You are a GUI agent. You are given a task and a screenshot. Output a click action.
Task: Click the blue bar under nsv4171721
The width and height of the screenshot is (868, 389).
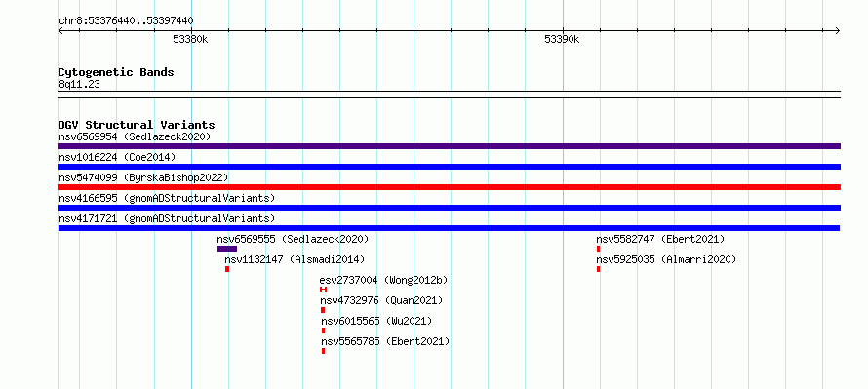tap(449, 228)
